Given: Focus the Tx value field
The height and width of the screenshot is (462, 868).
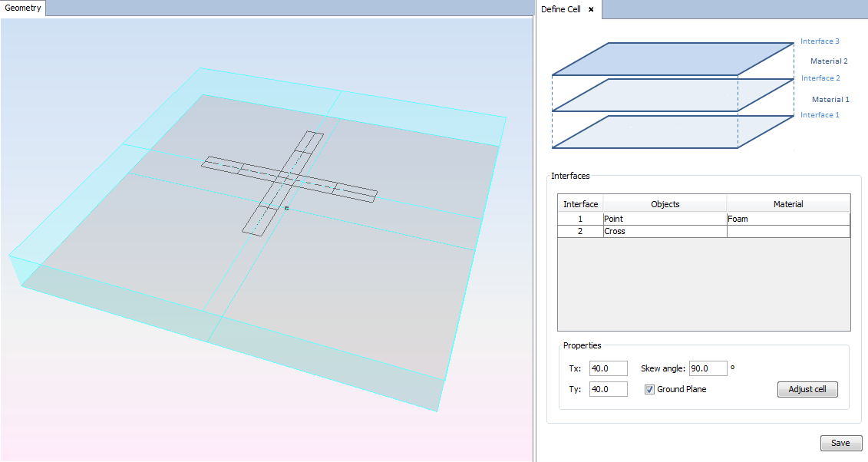Looking at the screenshot, I should pos(608,368).
